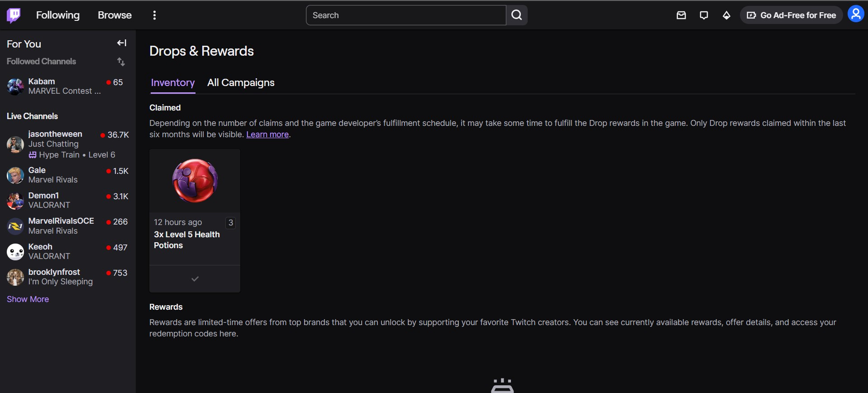Click Just Chatting category text
Viewport: 868px width, 393px height.
53,144
